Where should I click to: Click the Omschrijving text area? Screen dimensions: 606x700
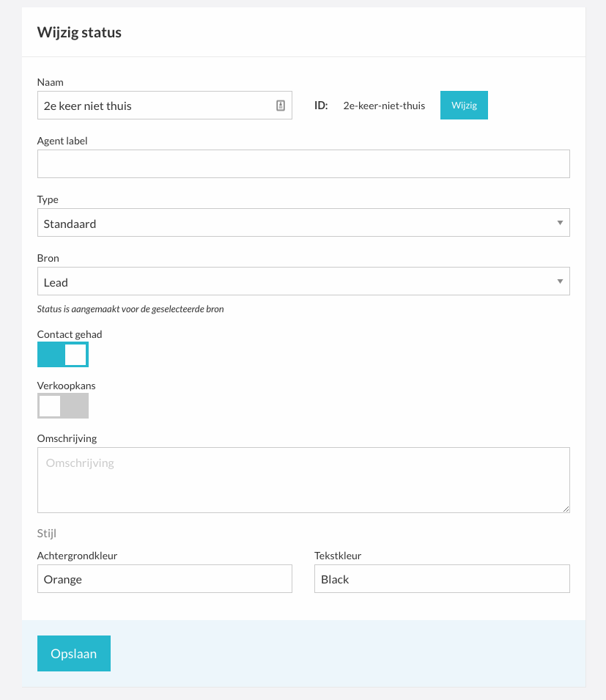point(303,480)
